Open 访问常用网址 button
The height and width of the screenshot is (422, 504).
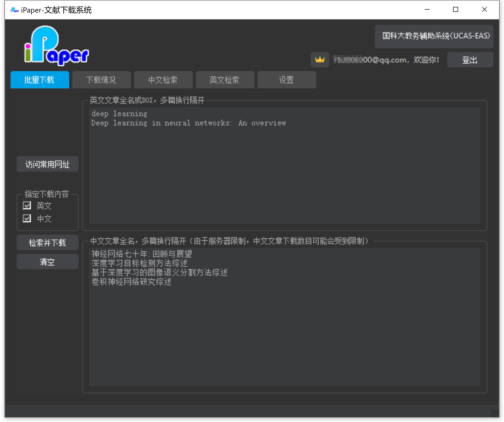pos(47,164)
